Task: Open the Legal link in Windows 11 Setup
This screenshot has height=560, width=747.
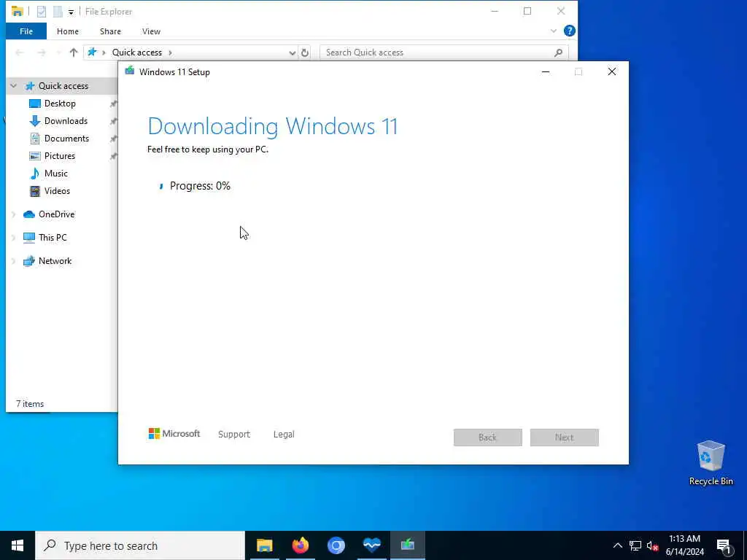Action: [x=284, y=435]
